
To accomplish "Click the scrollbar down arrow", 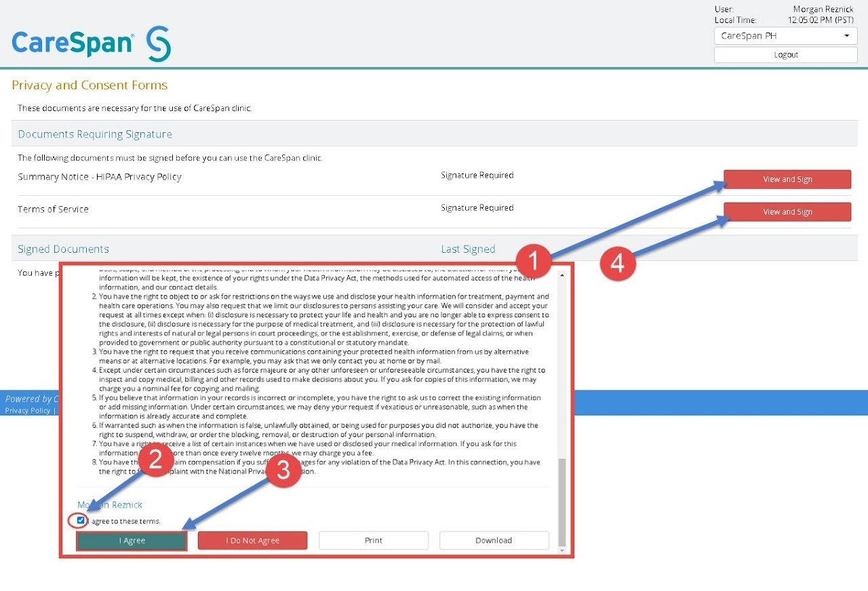I will click(x=561, y=550).
